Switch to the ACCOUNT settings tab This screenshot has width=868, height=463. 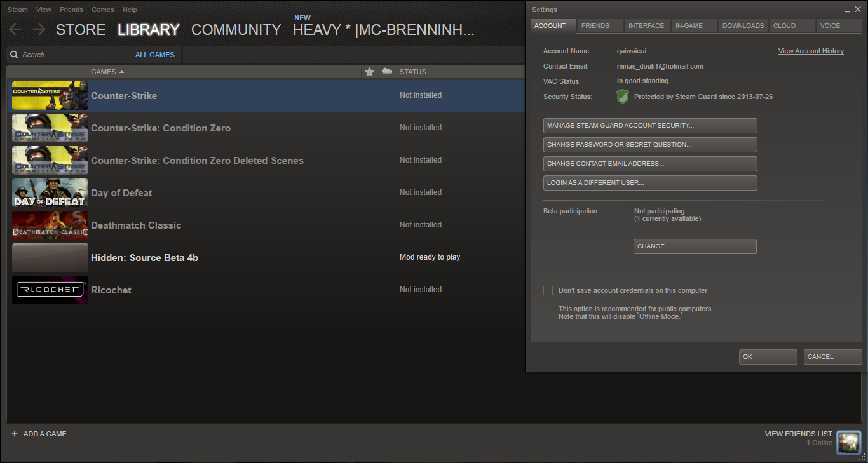[x=553, y=26]
